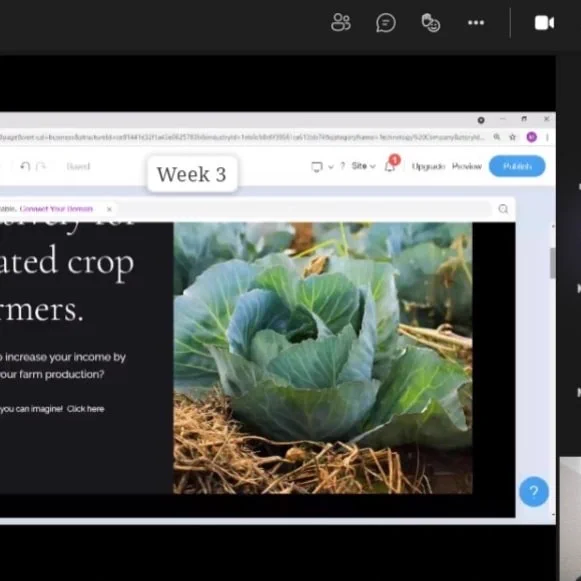
Task: Switch to desktop view icon in editor
Action: point(317,167)
